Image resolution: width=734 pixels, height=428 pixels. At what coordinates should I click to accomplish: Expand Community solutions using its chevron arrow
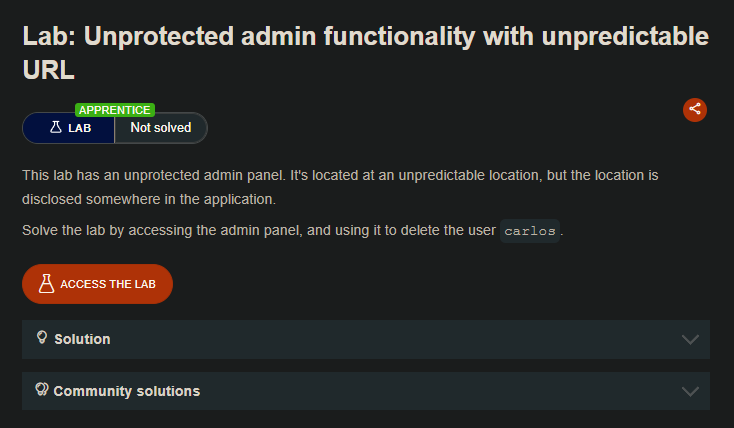coord(690,391)
